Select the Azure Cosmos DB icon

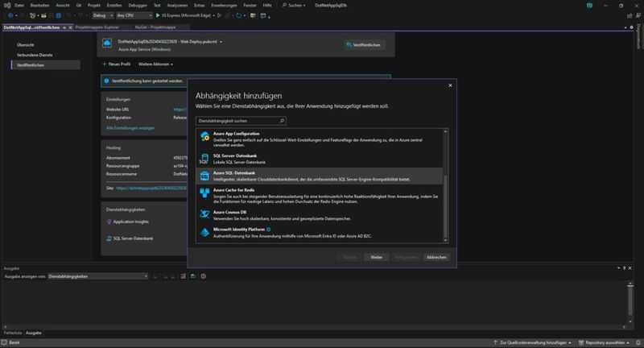point(204,214)
